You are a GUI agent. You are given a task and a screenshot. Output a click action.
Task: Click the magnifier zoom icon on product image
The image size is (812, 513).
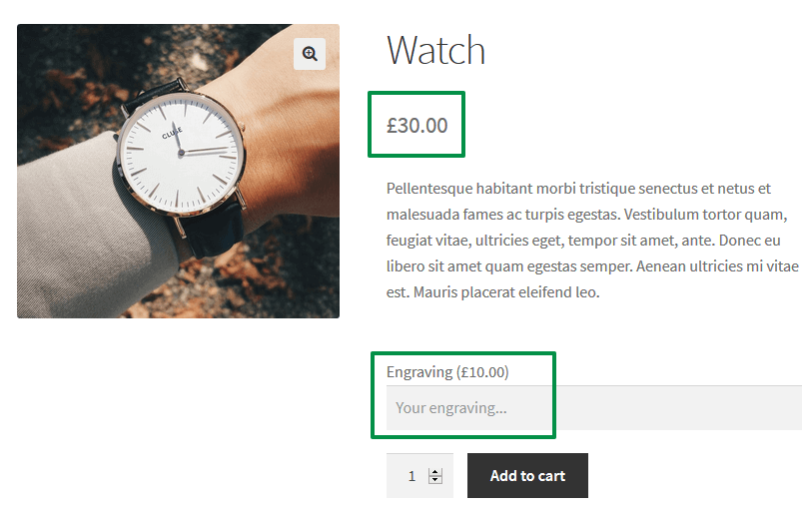click(x=310, y=53)
